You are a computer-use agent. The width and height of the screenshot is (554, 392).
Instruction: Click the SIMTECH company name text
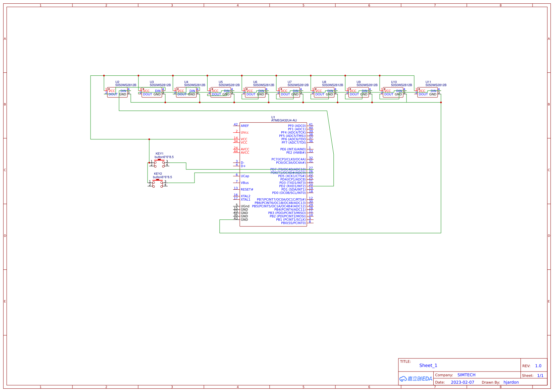point(466,375)
